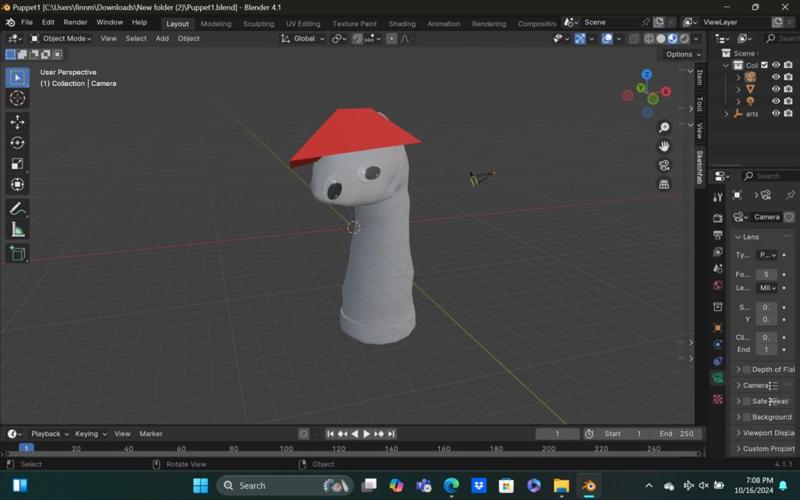Viewport: 800px width, 500px height.
Task: Click the End frame field in timeline
Action: (x=677, y=434)
